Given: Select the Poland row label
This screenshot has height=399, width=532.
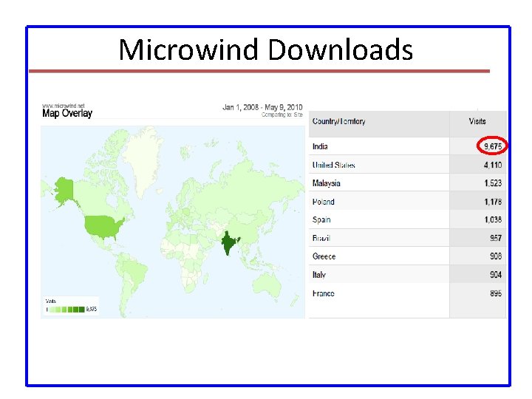Looking at the screenshot, I should coord(324,202).
